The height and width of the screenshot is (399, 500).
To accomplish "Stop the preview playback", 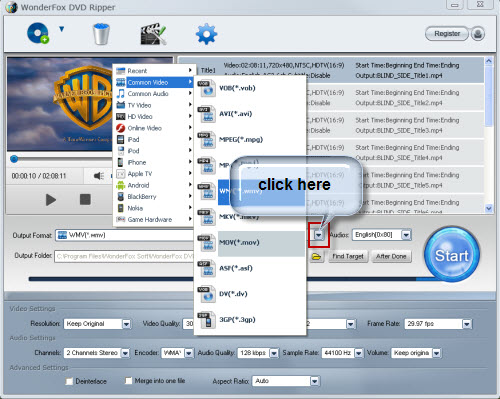I will click(x=85, y=199).
